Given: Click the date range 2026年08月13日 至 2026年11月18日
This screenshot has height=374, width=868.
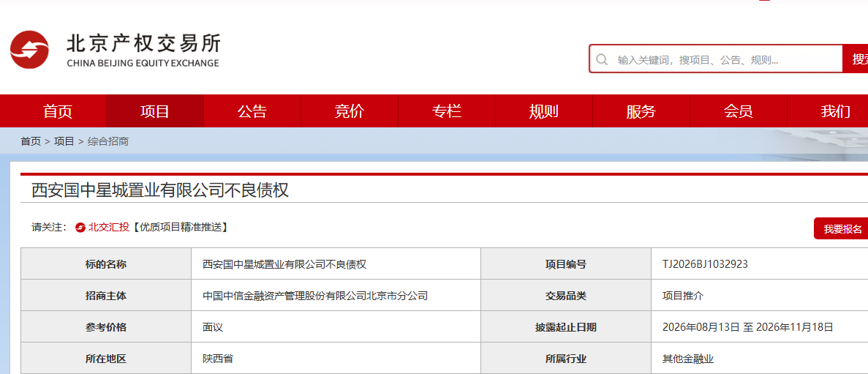Looking at the screenshot, I should (747, 327).
